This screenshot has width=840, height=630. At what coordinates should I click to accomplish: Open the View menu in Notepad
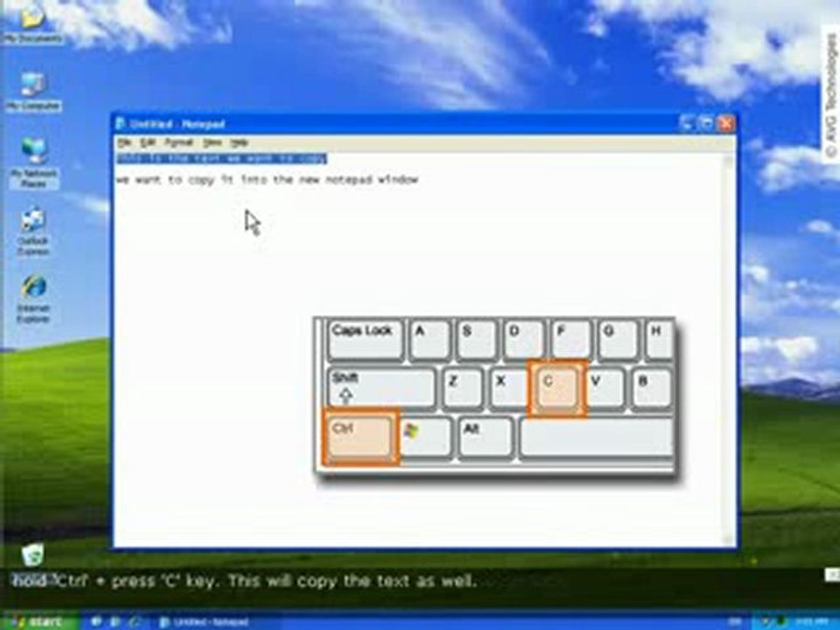click(x=212, y=143)
